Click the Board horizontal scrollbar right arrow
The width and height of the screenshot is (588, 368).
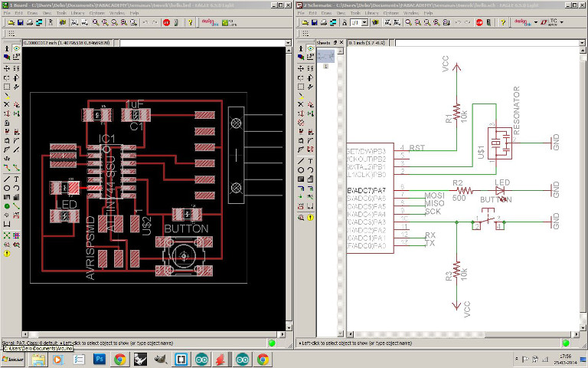click(x=282, y=334)
